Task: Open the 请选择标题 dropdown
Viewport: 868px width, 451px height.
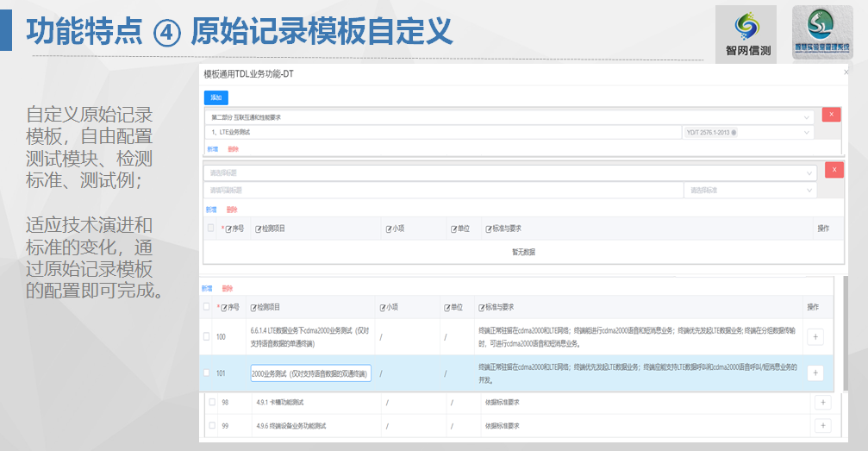Action: [509, 172]
